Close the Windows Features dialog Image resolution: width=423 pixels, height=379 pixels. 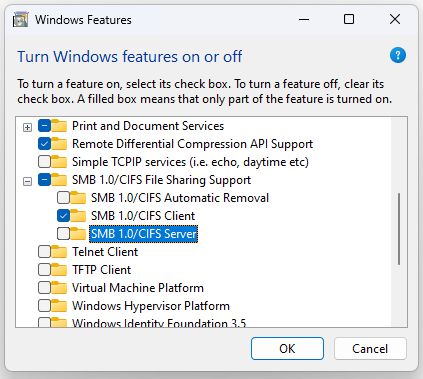click(395, 19)
